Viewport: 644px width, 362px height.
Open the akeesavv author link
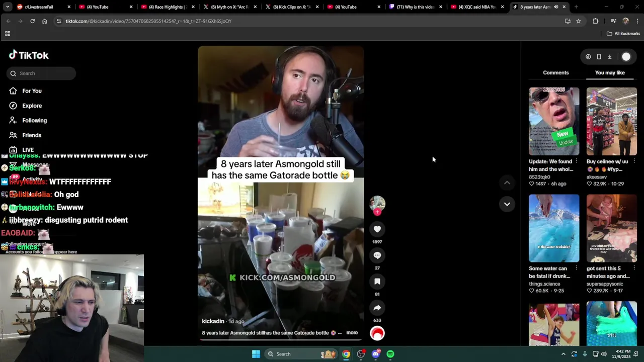pos(597,177)
